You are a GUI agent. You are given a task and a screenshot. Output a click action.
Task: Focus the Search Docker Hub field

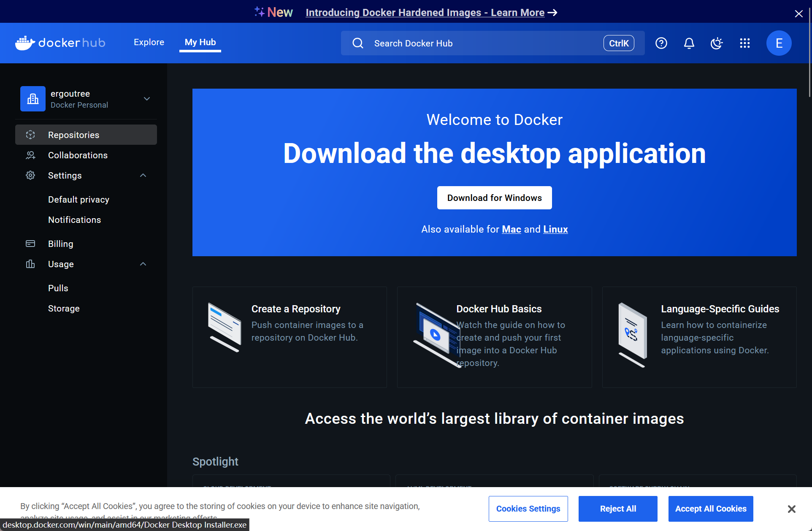[x=493, y=43]
